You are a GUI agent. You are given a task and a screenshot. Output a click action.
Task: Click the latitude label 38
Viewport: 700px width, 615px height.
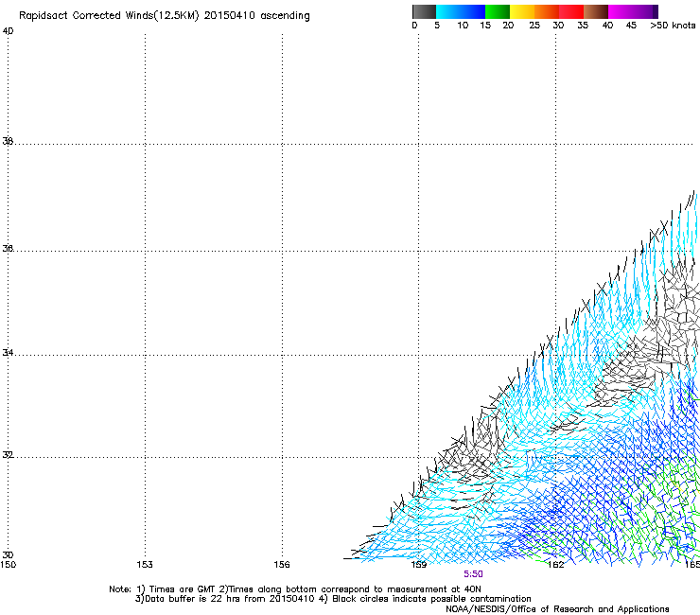pyautogui.click(x=8, y=141)
